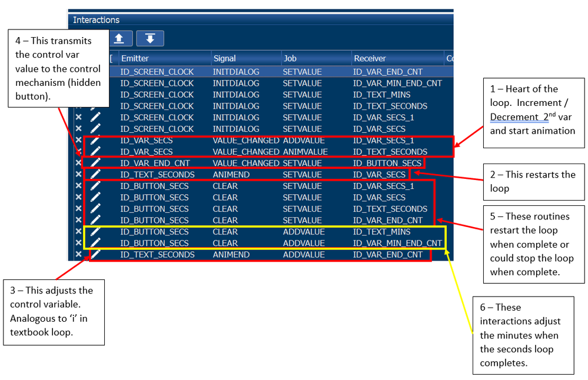Screen dimensions: 588x380
Task: Delete the ID_SCREEN_CLOCK to ID_VAR_SECS interaction
Action: (x=78, y=129)
